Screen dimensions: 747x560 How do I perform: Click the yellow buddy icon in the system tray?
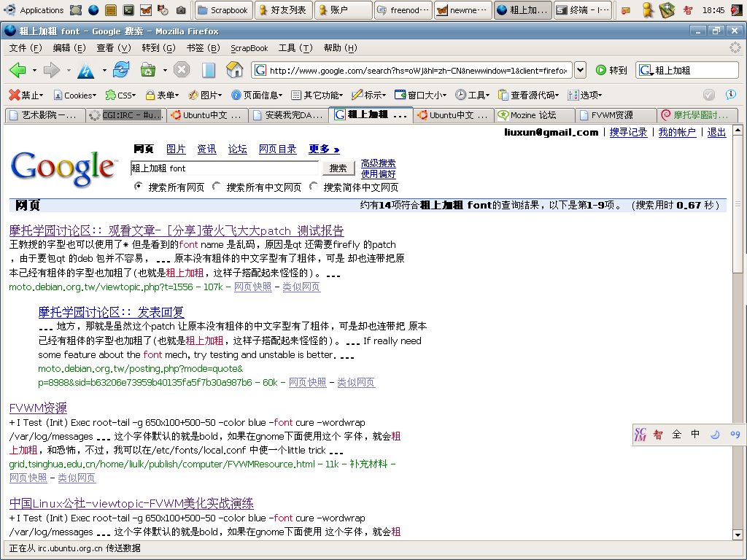pos(648,10)
